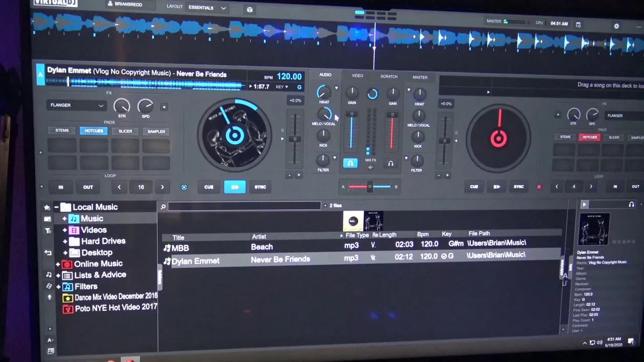Click deck A pitch plus button

pyautogui.click(x=298, y=175)
